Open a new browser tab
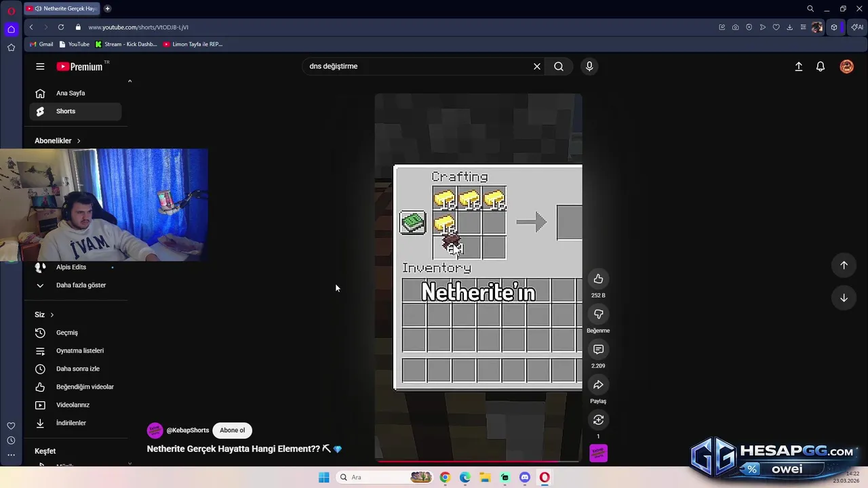This screenshot has width=868, height=488. pos(108,9)
